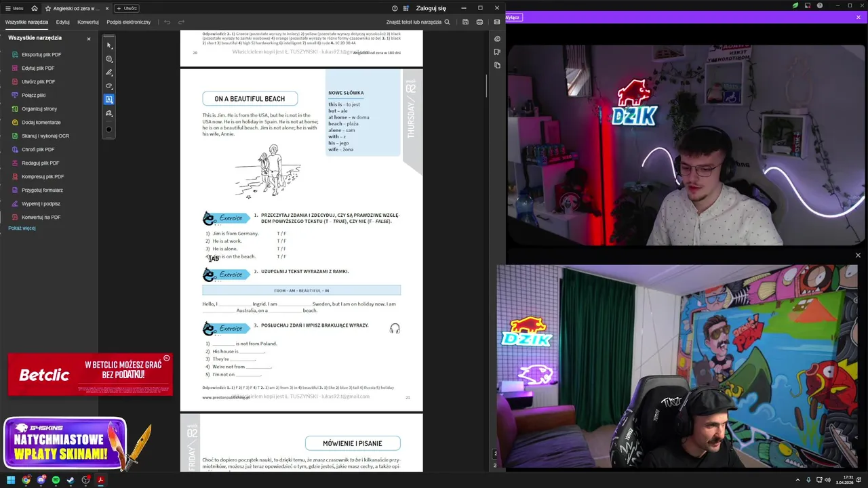Viewport: 868px width, 488px height.
Task: Click Pokaż więcej link
Action: [x=22, y=228]
